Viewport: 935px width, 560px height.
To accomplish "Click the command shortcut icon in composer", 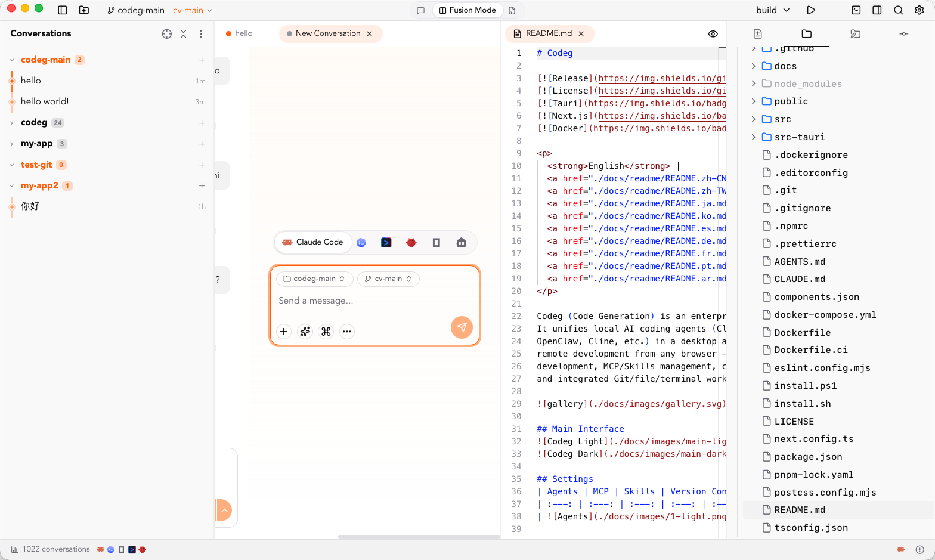I will coord(326,332).
